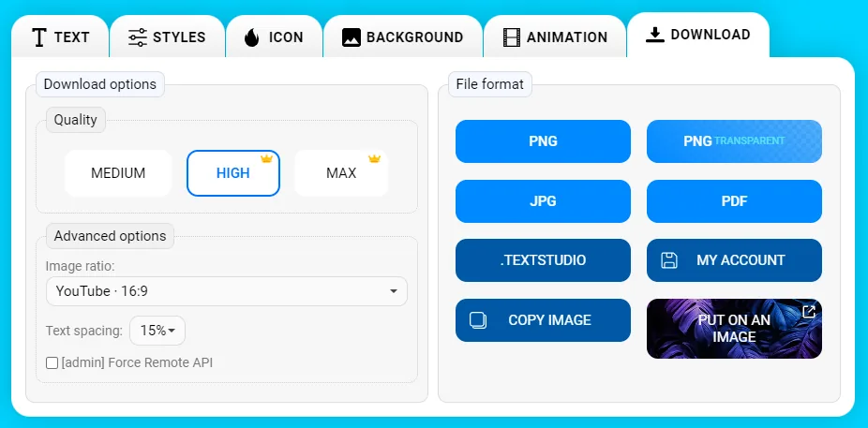The width and height of the screenshot is (868, 428).
Task: Click the crown icon on MAX quality
Action: [x=375, y=158]
